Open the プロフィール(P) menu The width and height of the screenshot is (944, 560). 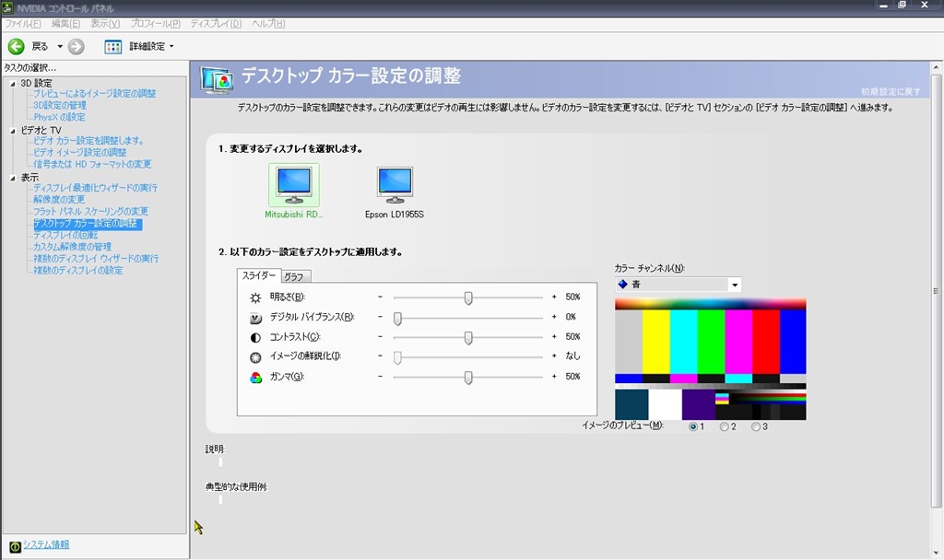coord(155,23)
